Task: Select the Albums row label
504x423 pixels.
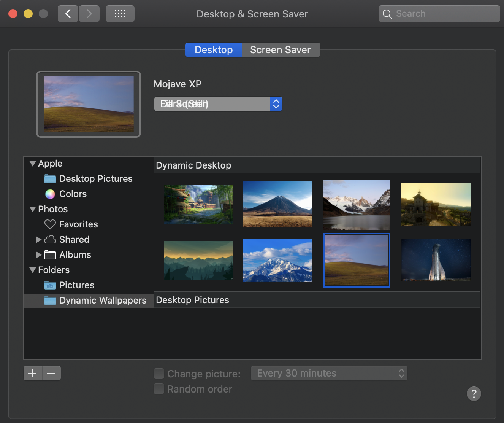Action: point(75,255)
